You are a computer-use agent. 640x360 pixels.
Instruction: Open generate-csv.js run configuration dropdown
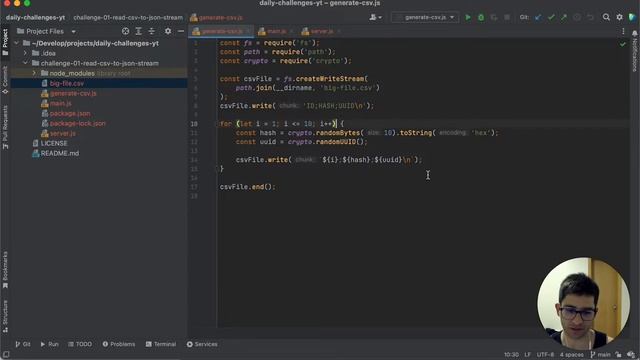point(424,17)
